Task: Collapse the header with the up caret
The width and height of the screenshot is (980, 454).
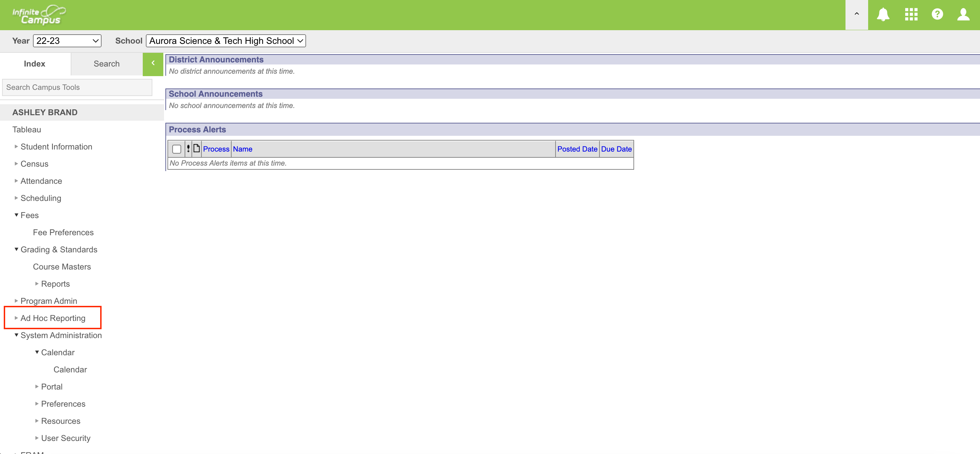Action: (856, 14)
